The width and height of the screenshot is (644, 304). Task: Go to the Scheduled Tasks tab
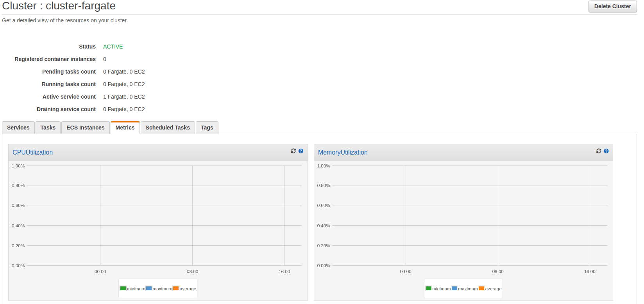pos(168,128)
